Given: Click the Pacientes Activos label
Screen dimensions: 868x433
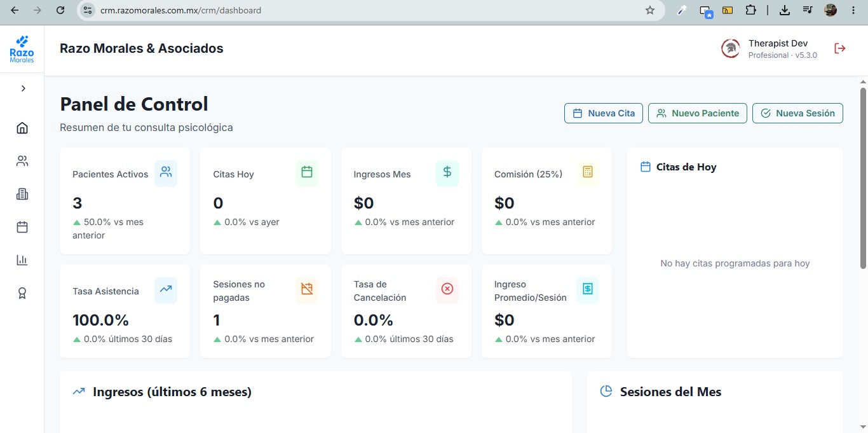Looking at the screenshot, I should tap(111, 174).
